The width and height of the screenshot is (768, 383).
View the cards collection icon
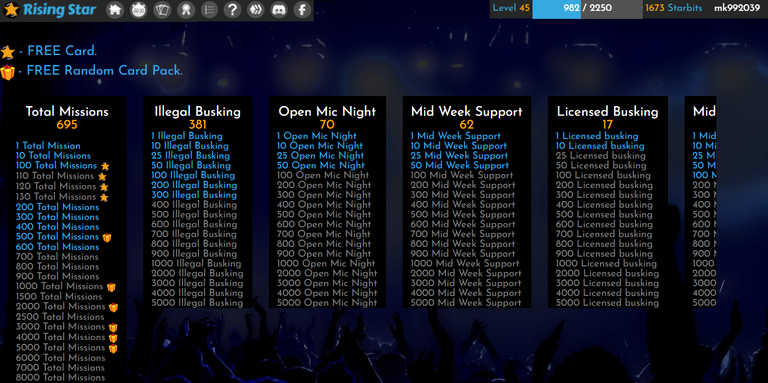162,10
